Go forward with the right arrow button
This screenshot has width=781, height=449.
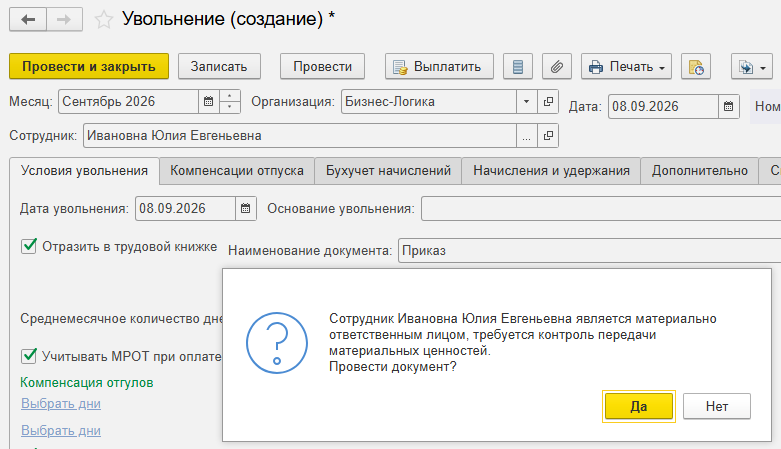pos(64,20)
